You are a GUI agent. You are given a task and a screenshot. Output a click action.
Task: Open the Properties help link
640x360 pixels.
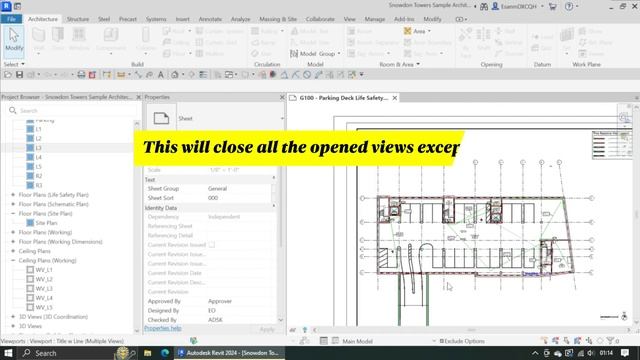tap(162, 328)
